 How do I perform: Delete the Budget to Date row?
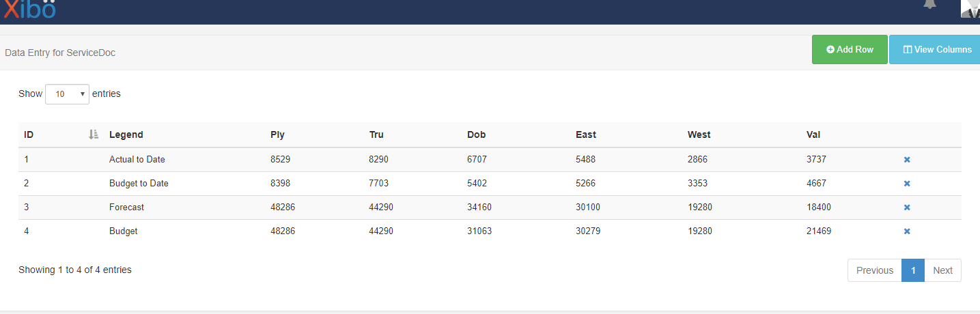click(907, 184)
